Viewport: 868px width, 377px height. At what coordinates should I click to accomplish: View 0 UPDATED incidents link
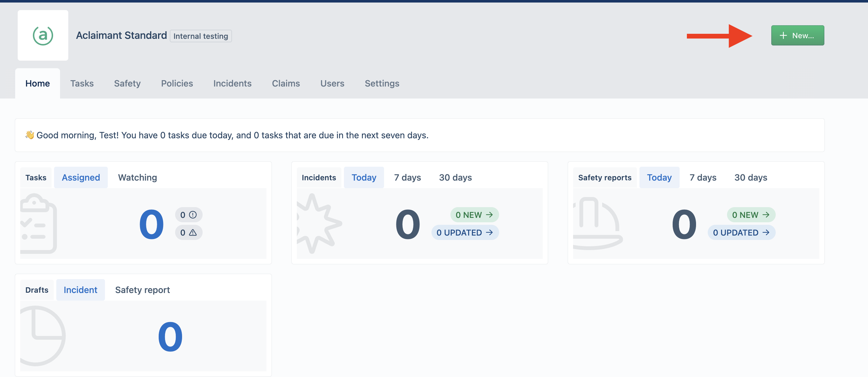[465, 233]
